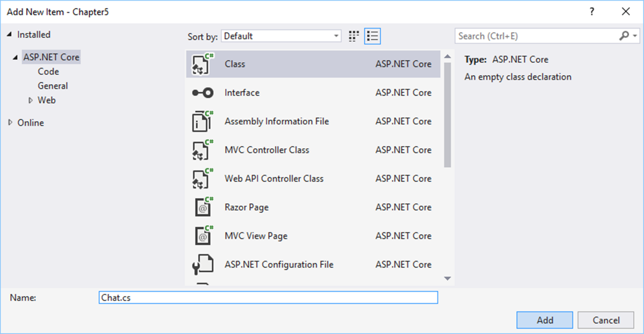Click the search magnifier icon
Screen dimensions: 644x334
tap(624, 36)
